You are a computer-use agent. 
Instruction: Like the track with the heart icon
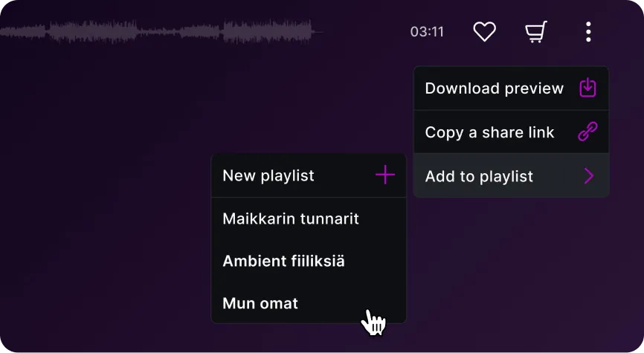(485, 32)
